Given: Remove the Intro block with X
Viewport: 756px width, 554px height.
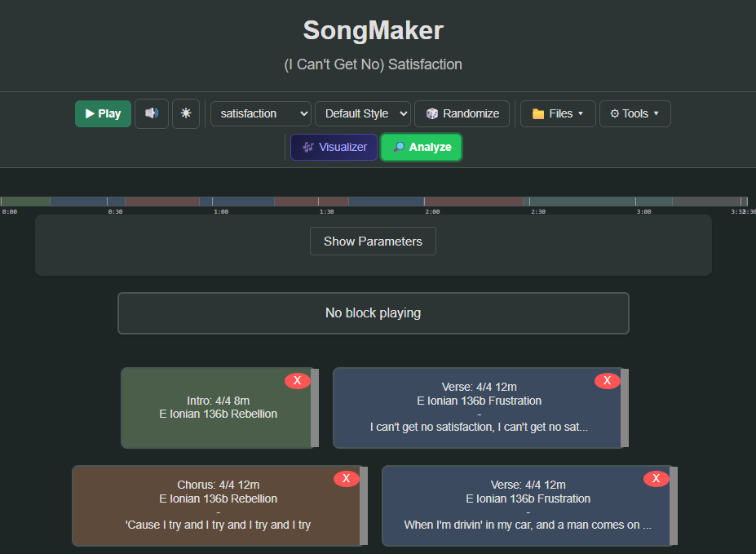Looking at the screenshot, I should 298,380.
